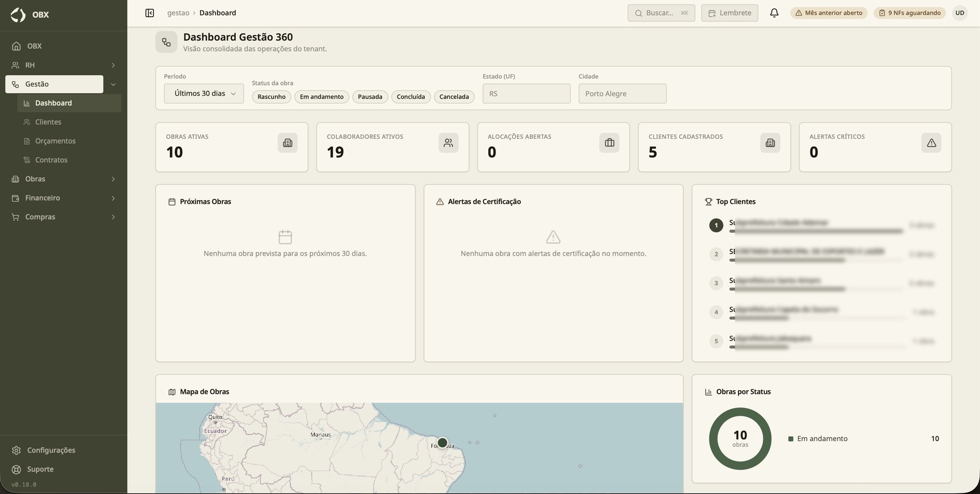Screen dimensions: 980x494
Task: Expand the Compras menu chevron
Action: point(113,217)
